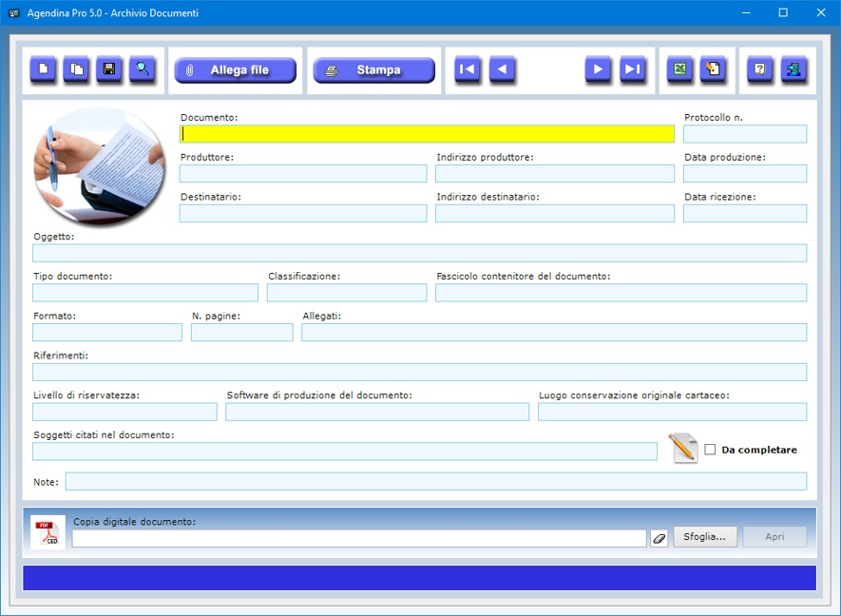
Task: Click the Livello di riservatezza field
Action: pyautogui.click(x=125, y=412)
